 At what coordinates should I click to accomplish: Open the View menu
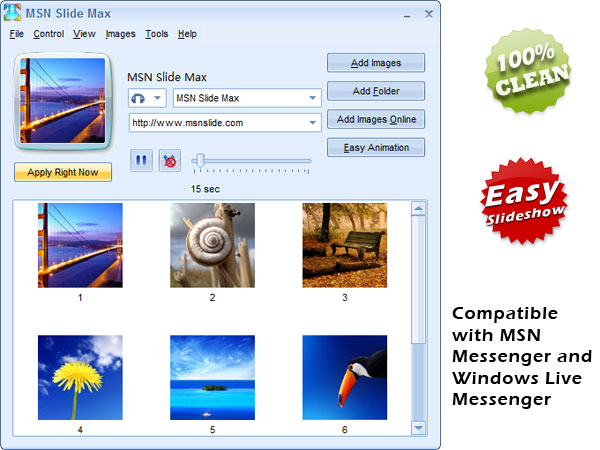(84, 34)
